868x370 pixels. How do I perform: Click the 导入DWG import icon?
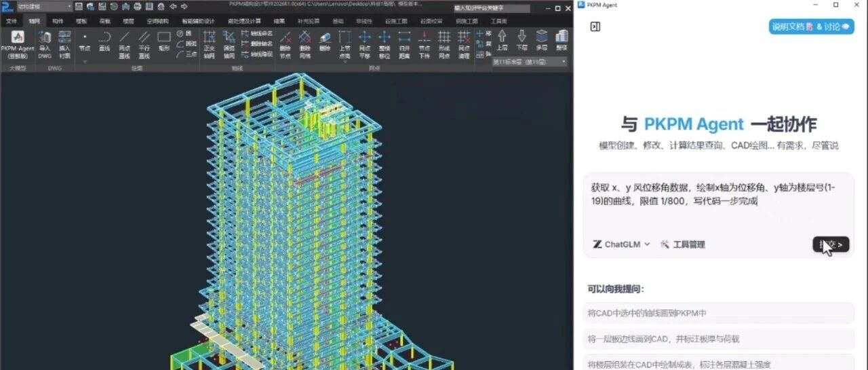click(45, 44)
